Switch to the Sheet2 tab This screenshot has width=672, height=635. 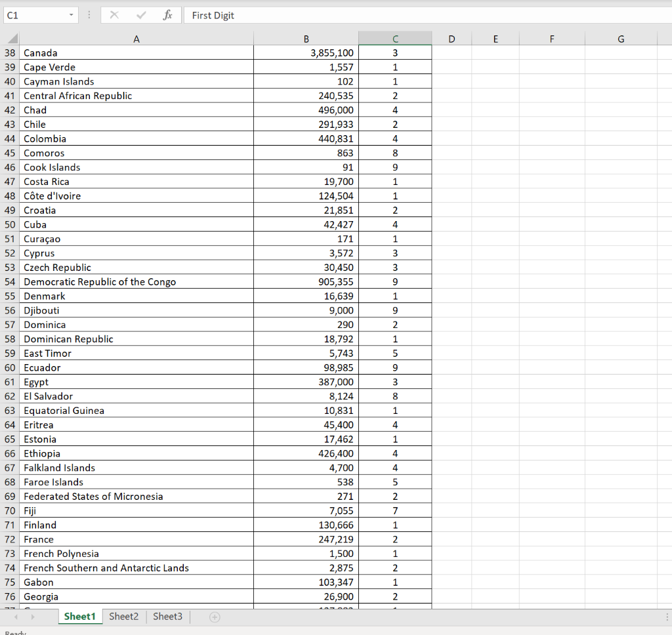tap(123, 616)
